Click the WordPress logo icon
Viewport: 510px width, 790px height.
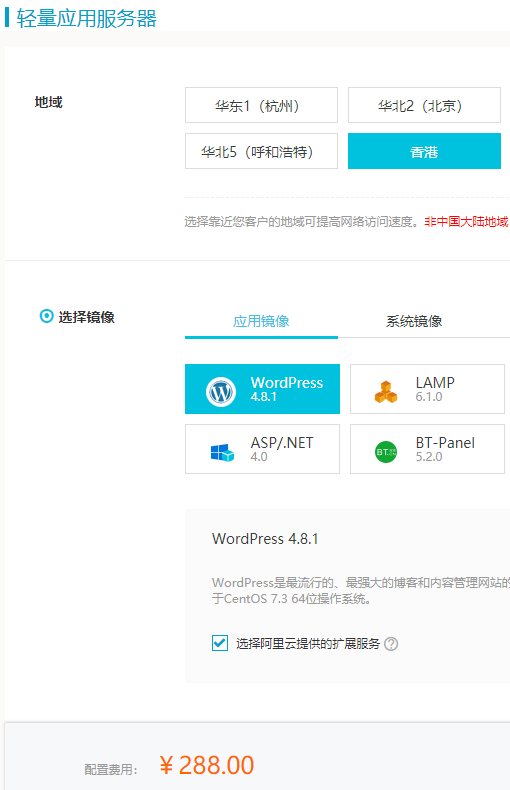(221, 391)
